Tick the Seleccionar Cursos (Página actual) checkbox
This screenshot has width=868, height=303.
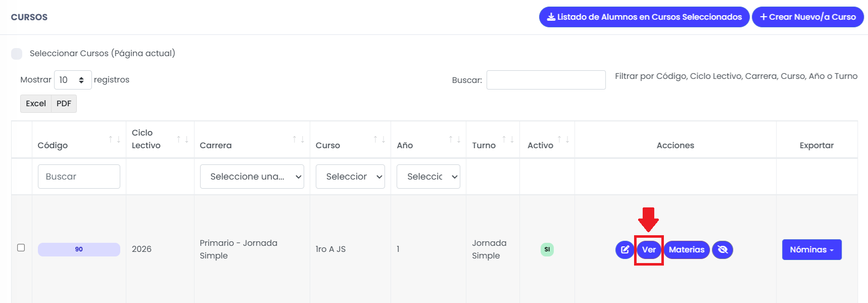click(x=17, y=54)
